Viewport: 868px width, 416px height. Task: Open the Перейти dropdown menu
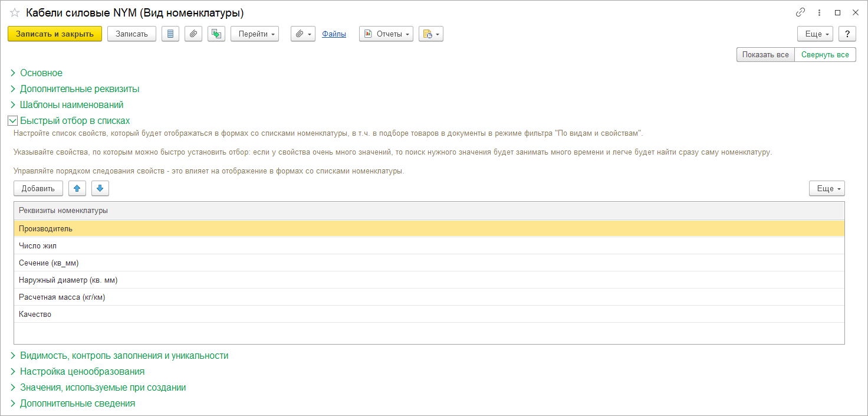point(254,34)
